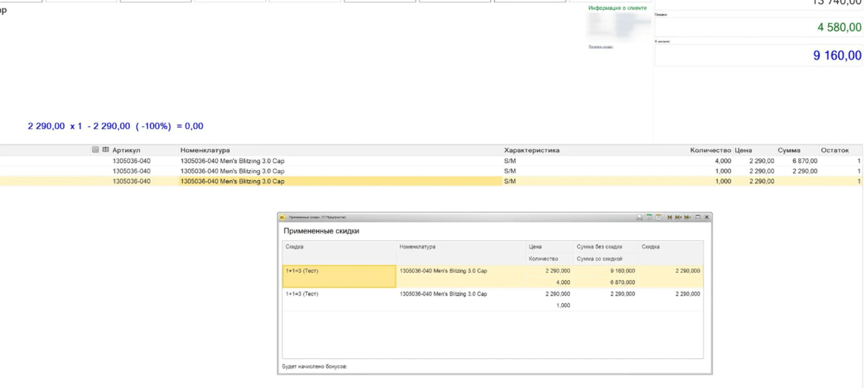The image size is (868, 388).
Task: Click the 6 870,000 amount in the discounts dialog
Action: pyautogui.click(x=622, y=282)
